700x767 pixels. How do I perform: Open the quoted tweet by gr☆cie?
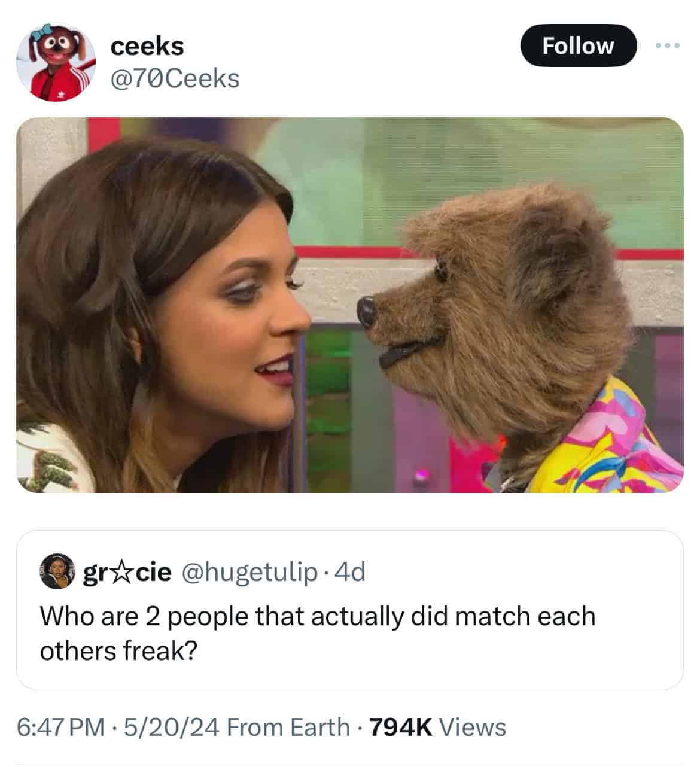(350, 610)
